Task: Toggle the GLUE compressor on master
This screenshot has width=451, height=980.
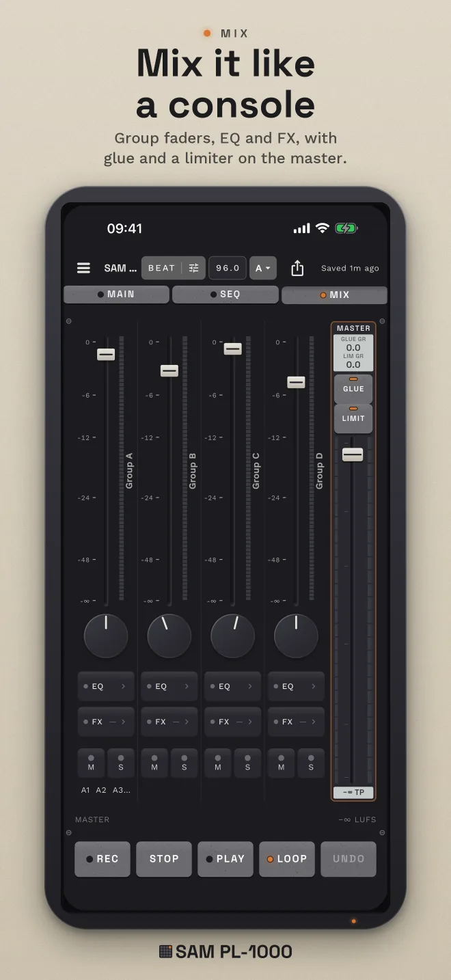Action: (x=353, y=388)
